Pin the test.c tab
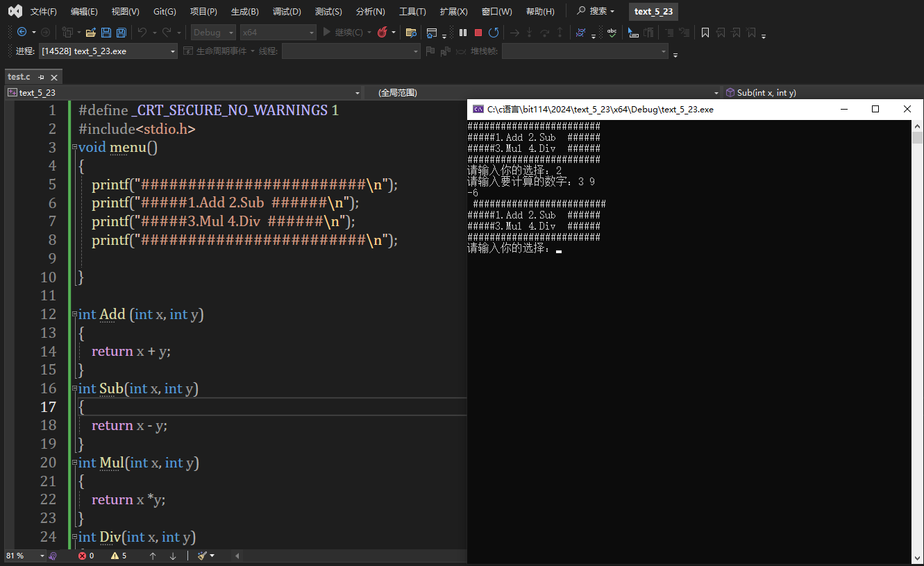 (42, 77)
